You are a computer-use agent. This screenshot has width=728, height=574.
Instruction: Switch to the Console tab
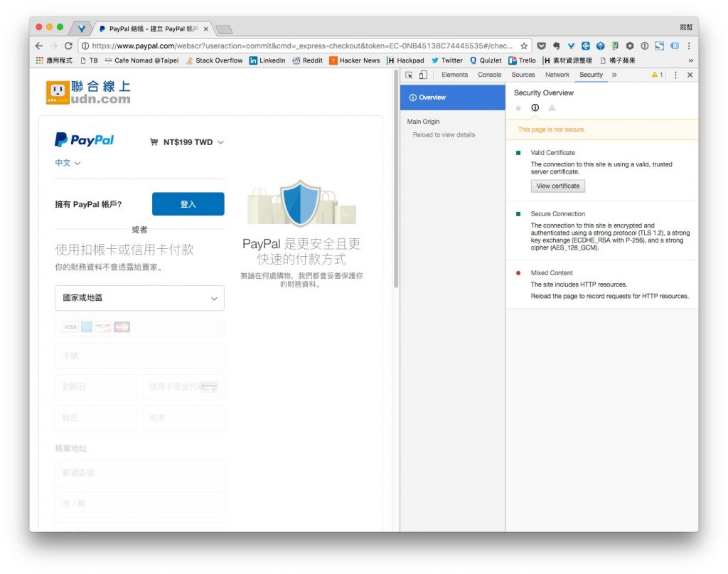[489, 75]
